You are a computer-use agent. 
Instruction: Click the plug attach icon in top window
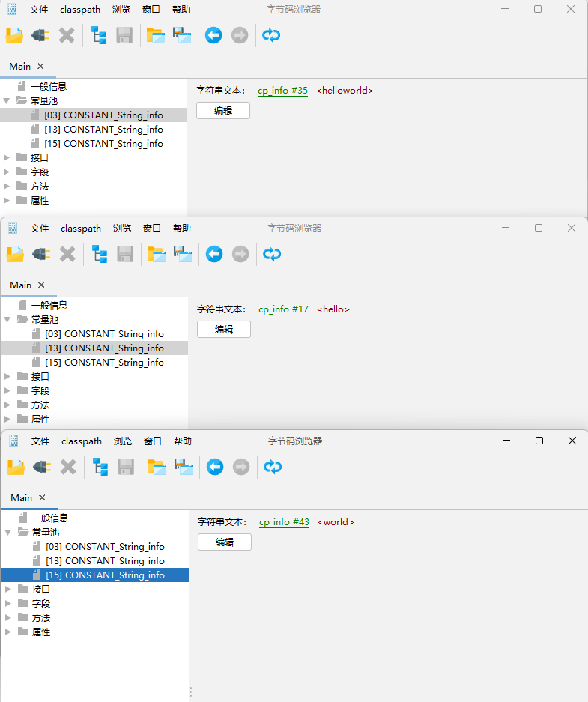[x=40, y=35]
